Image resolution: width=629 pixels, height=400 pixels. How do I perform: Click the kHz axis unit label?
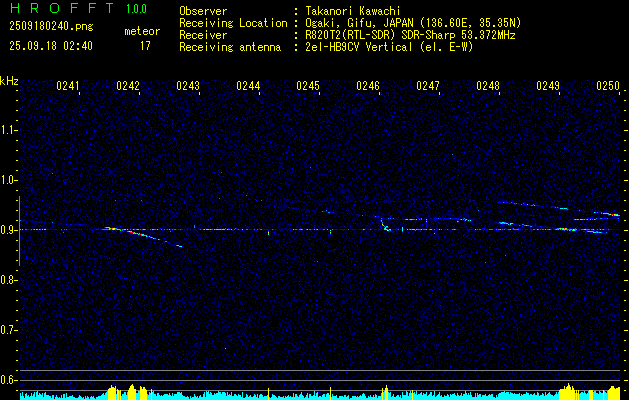(9, 80)
